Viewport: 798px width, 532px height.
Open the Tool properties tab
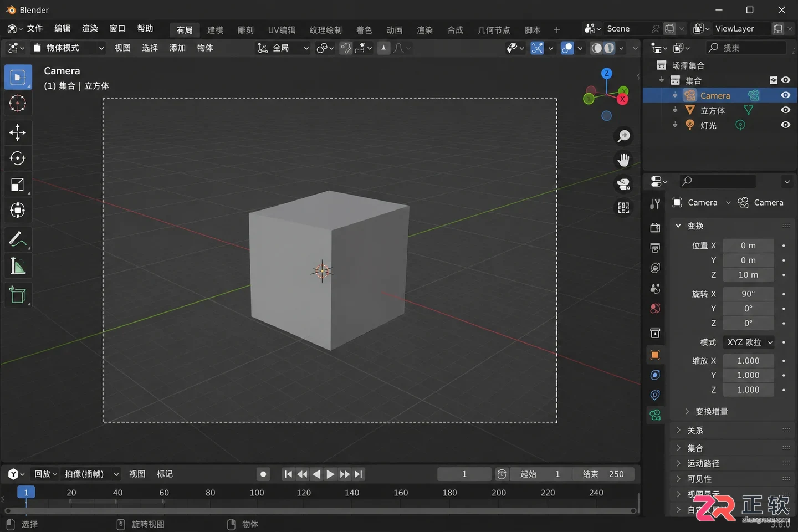click(x=655, y=204)
